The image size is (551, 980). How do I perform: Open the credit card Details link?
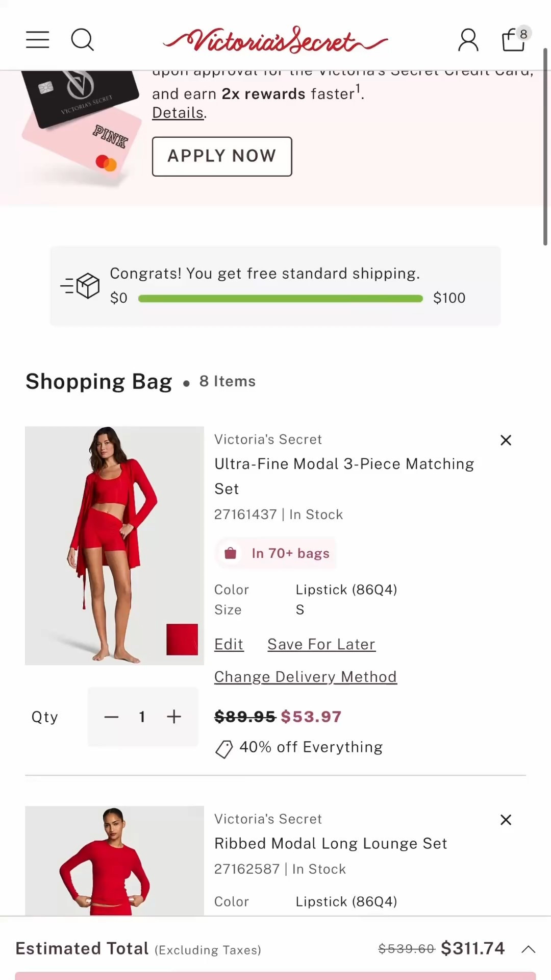(177, 112)
